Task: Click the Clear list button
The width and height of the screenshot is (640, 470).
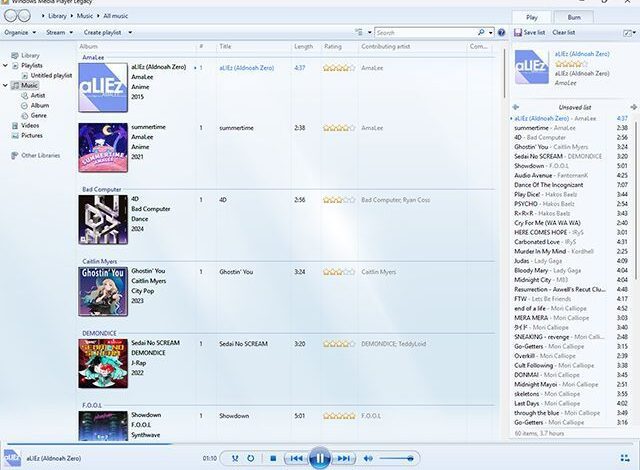Action: click(x=564, y=32)
